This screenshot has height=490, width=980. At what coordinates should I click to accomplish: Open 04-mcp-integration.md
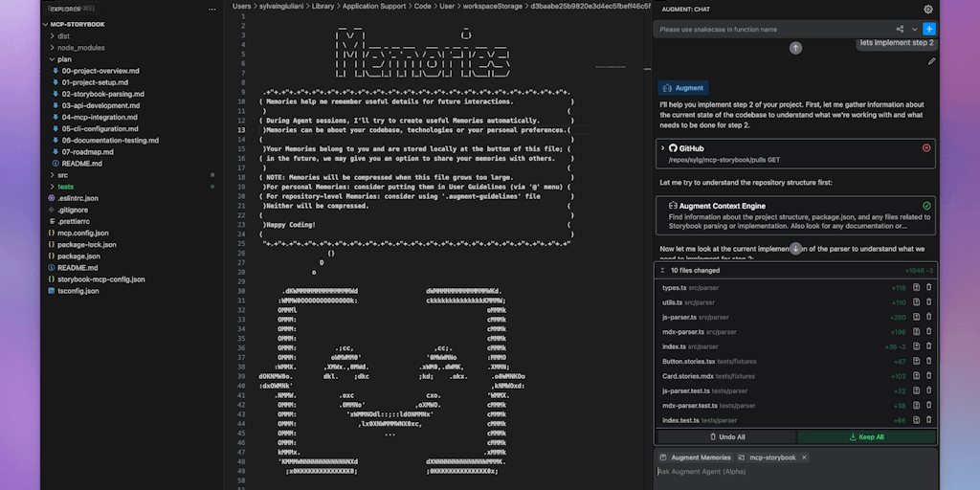click(x=100, y=117)
